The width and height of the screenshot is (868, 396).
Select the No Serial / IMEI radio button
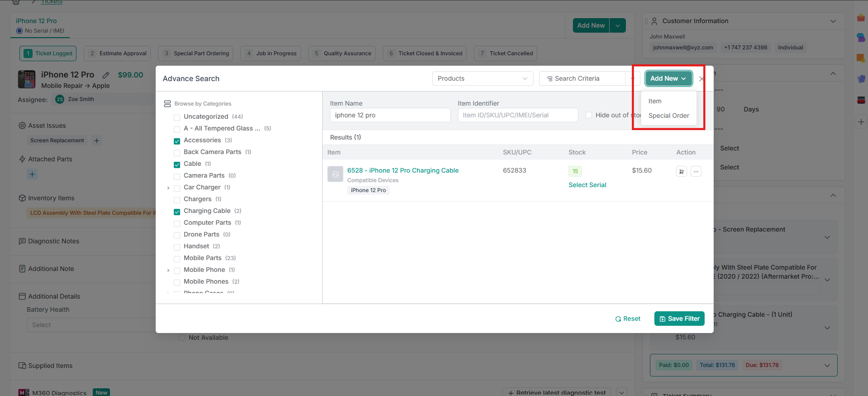(19, 31)
